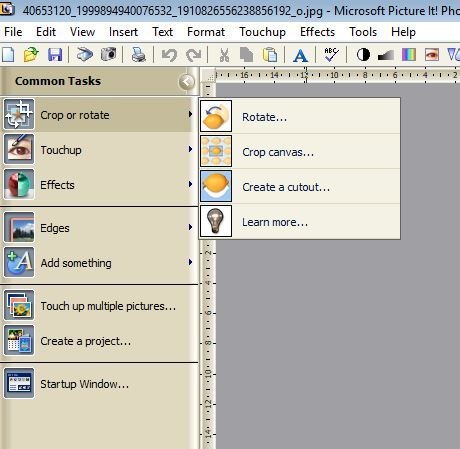460x449 pixels.
Task: Collapse the Common Tasks pane with the round arrow
Action: tap(187, 82)
